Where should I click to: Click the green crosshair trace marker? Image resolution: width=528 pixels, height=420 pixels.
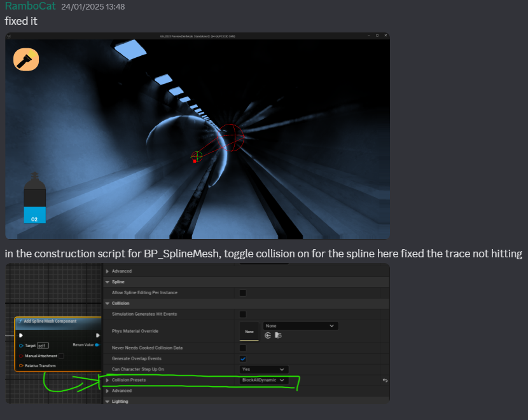tap(197, 156)
